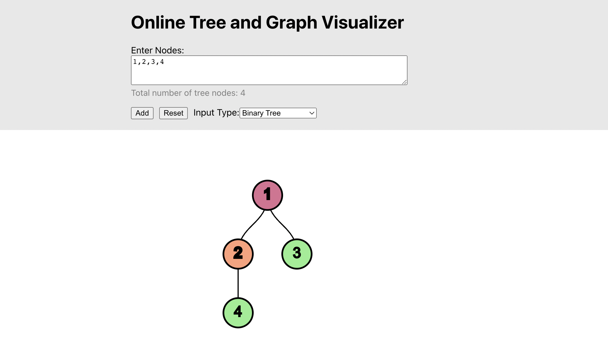Click the edge connecting nodes 1 and 3
The image size is (608, 364).
(x=283, y=225)
